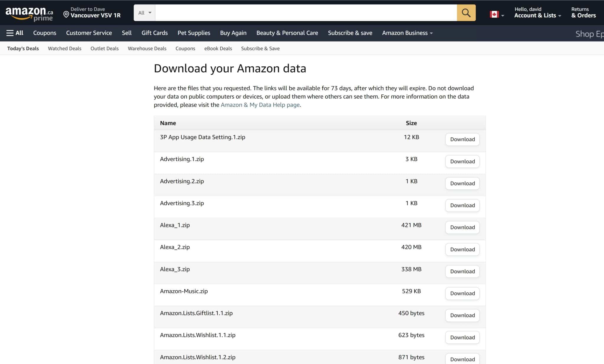Open the Customer Service menu item

tap(89, 33)
